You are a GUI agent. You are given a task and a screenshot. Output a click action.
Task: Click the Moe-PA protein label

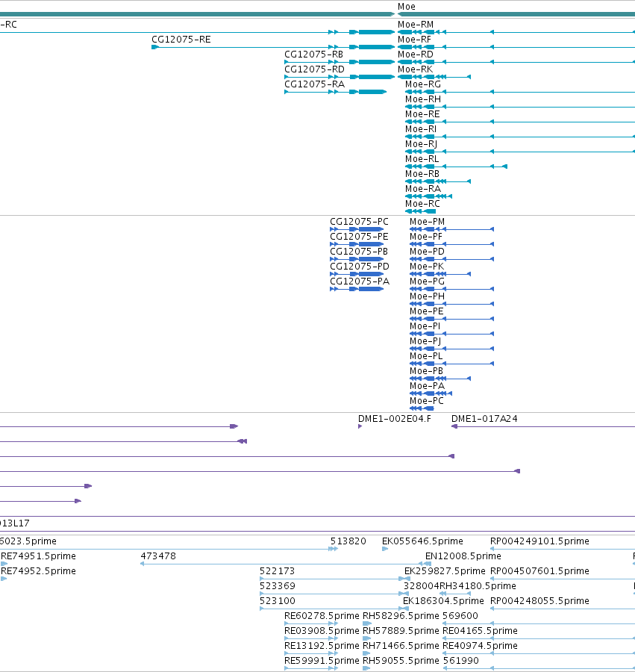click(428, 387)
